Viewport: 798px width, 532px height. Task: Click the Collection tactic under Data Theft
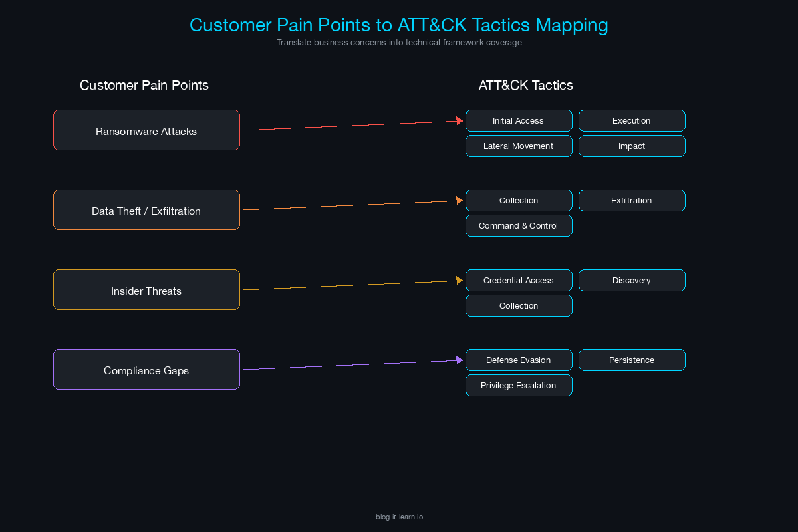point(519,200)
